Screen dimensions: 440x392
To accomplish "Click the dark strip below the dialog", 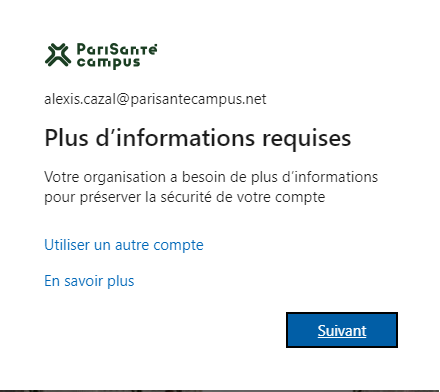I will [x=220, y=391].
